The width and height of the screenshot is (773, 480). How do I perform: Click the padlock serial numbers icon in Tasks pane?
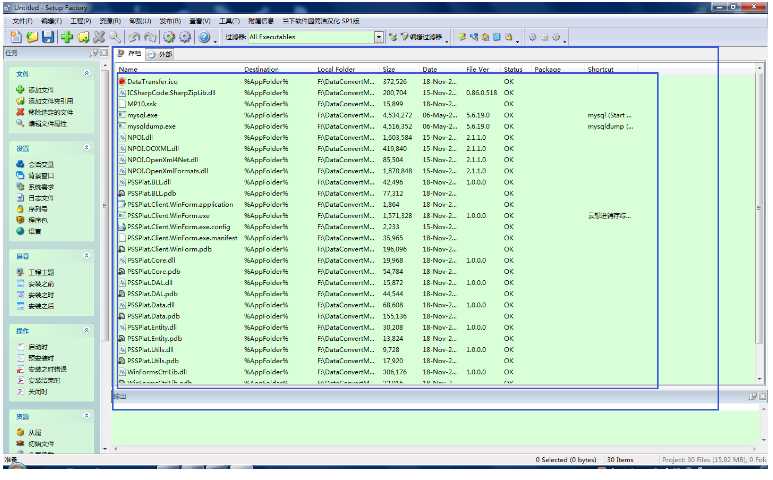pyautogui.click(x=20, y=209)
